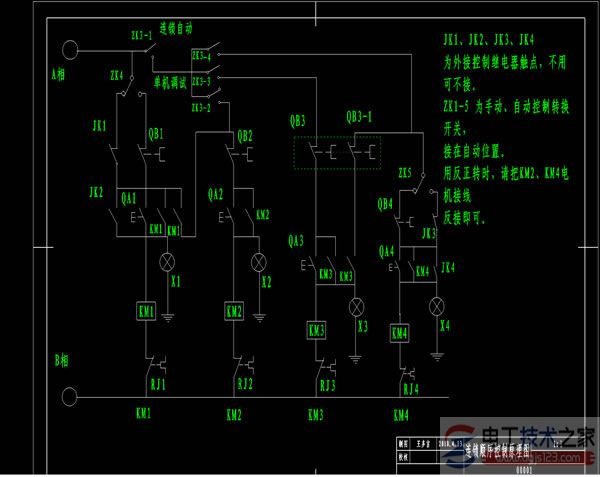The width and height of the screenshot is (600, 477).
Task: Select the note line JK1、JK2、JK3、JK4
Action: click(x=489, y=39)
